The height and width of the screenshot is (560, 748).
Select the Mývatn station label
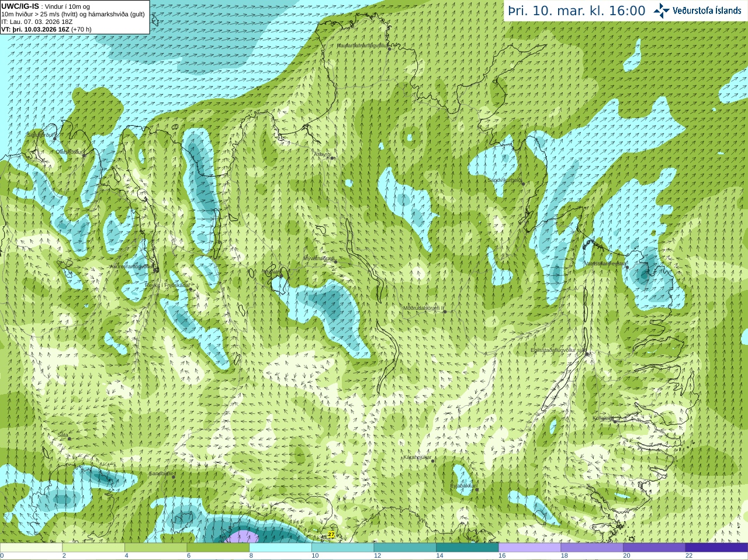point(271,272)
